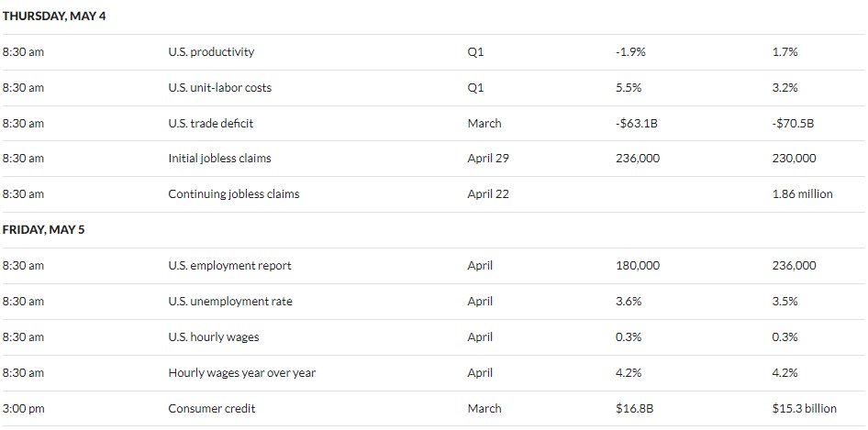Open Hourly wages year over year
This screenshot has height=430, width=868.
click(242, 373)
